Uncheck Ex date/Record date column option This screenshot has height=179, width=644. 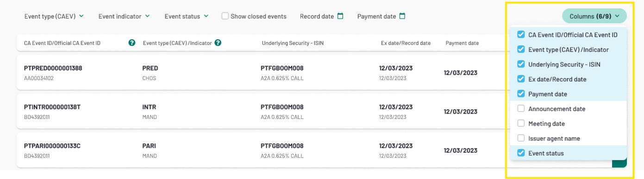[x=521, y=79]
